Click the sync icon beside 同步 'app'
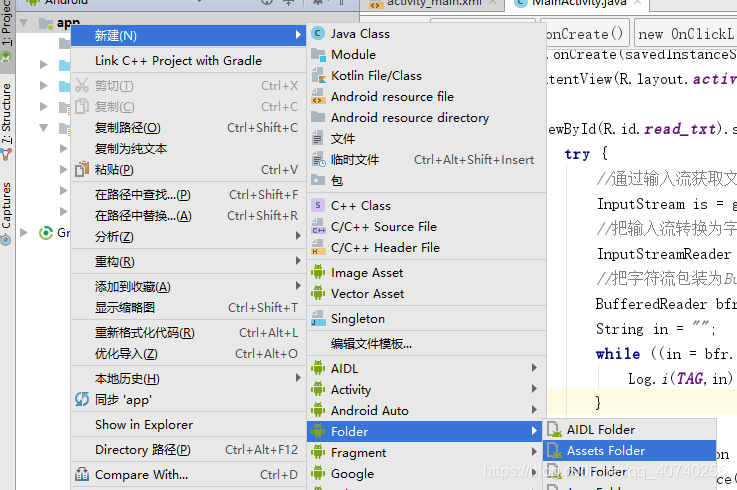 82,399
